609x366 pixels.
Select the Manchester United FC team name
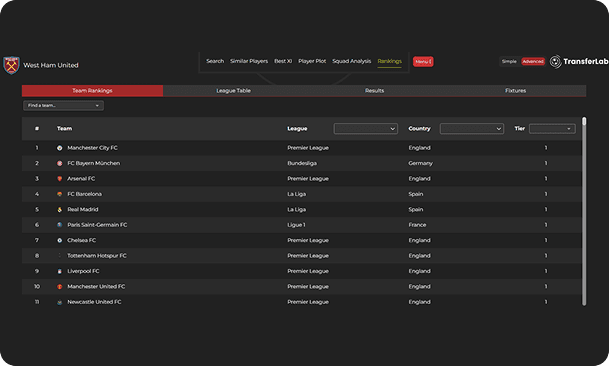pyautogui.click(x=96, y=287)
